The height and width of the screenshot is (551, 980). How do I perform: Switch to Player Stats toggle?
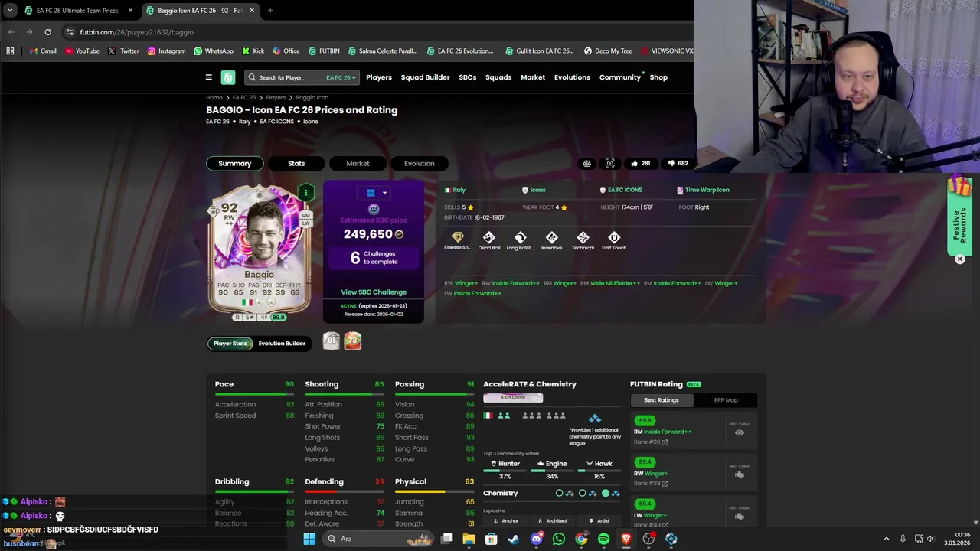pos(230,344)
